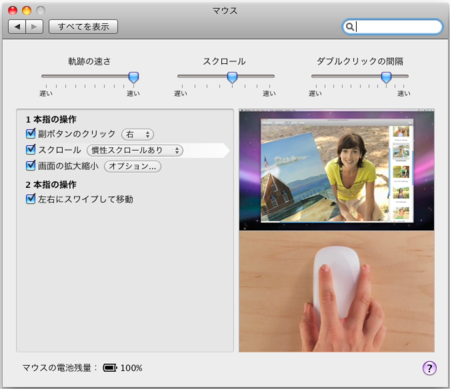Go forward with the right arrow button

click(34, 27)
